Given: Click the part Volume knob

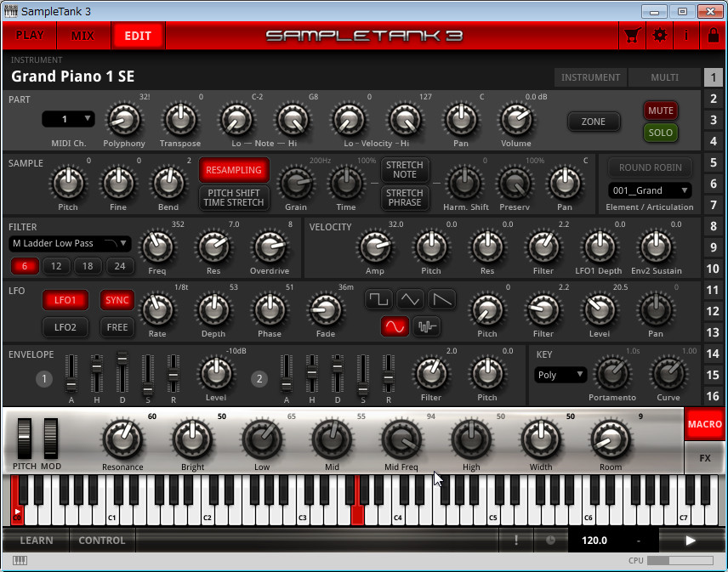Looking at the screenshot, I should tap(516, 120).
